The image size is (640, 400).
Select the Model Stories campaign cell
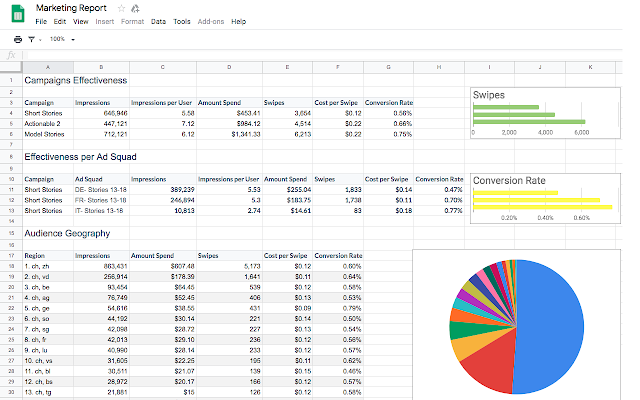pyautogui.click(x=48, y=134)
